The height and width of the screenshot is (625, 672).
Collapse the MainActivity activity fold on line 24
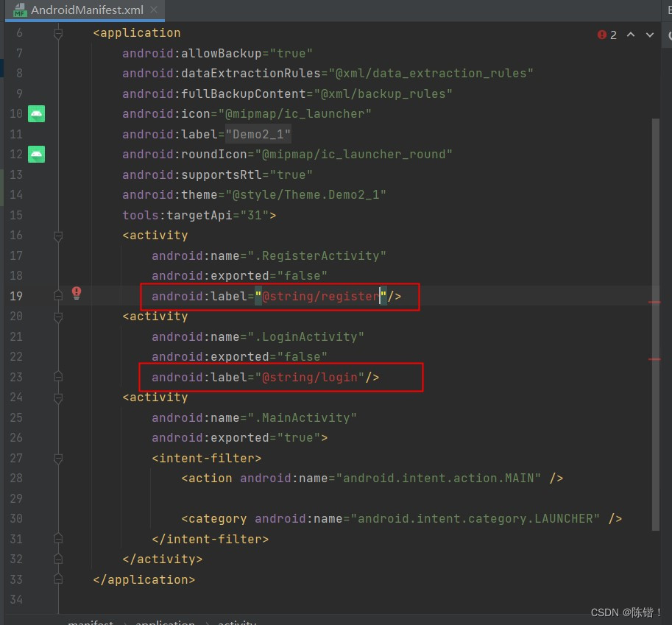[x=58, y=398]
